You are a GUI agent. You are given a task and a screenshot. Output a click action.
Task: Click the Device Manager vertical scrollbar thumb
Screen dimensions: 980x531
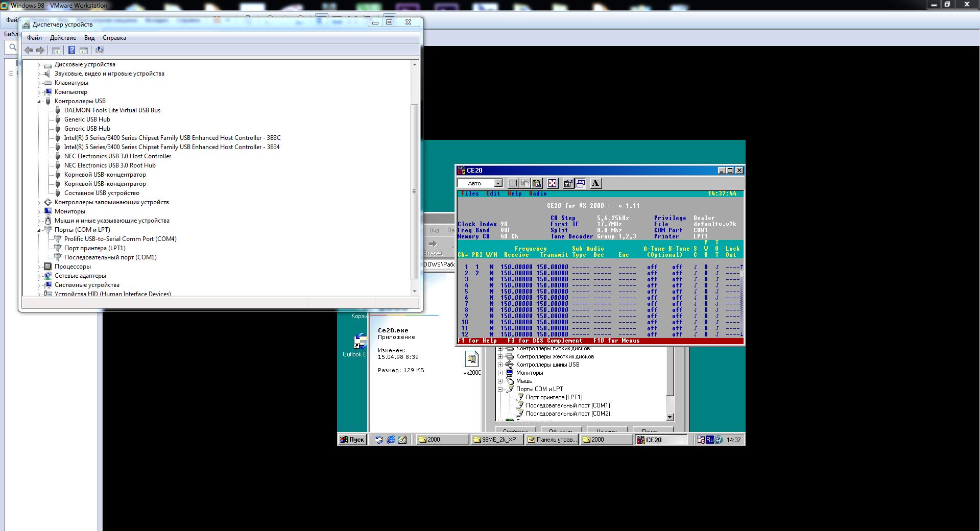pyautogui.click(x=414, y=191)
